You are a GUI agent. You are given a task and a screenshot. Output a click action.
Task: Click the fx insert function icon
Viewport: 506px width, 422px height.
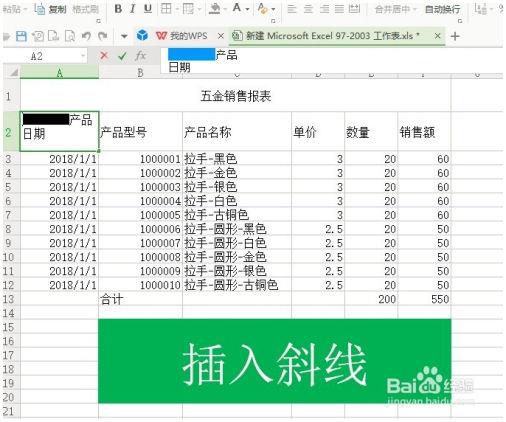tap(140, 56)
